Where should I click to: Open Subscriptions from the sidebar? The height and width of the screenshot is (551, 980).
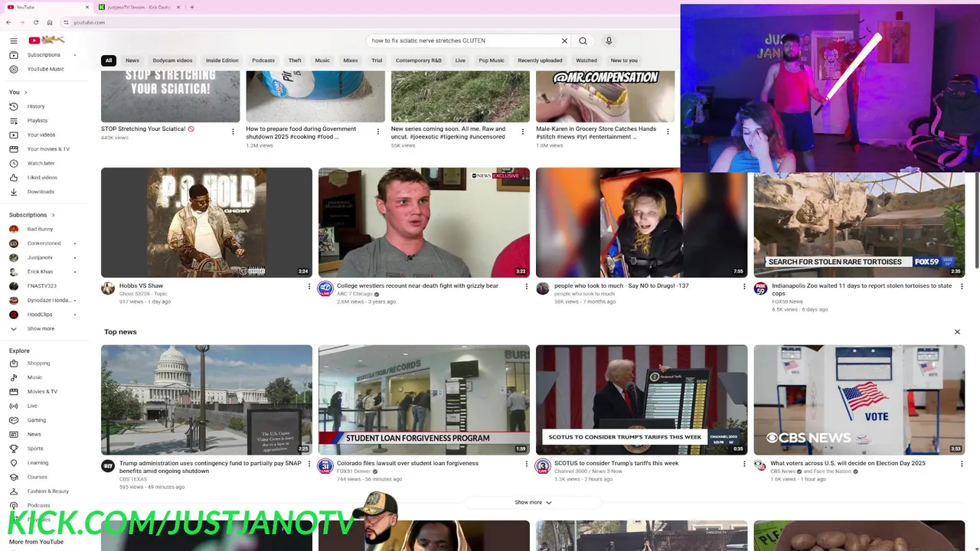pos(43,54)
